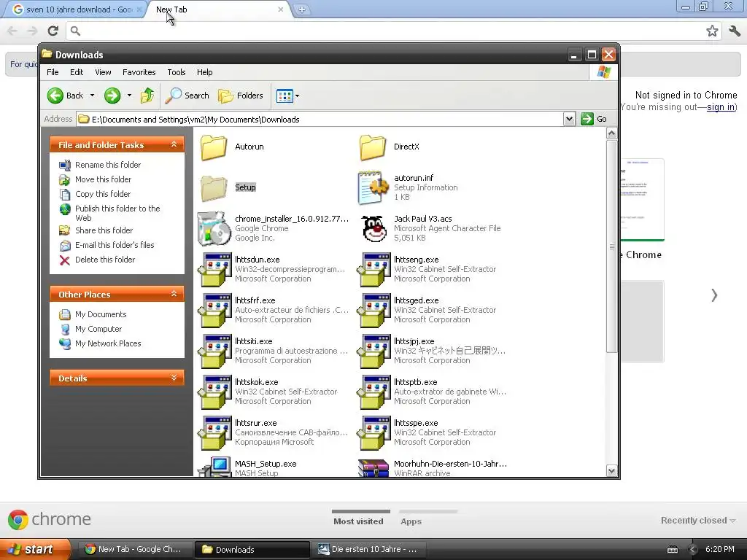Open the Recently closed dropdown in Chrome
This screenshot has height=560, width=747.
point(698,521)
